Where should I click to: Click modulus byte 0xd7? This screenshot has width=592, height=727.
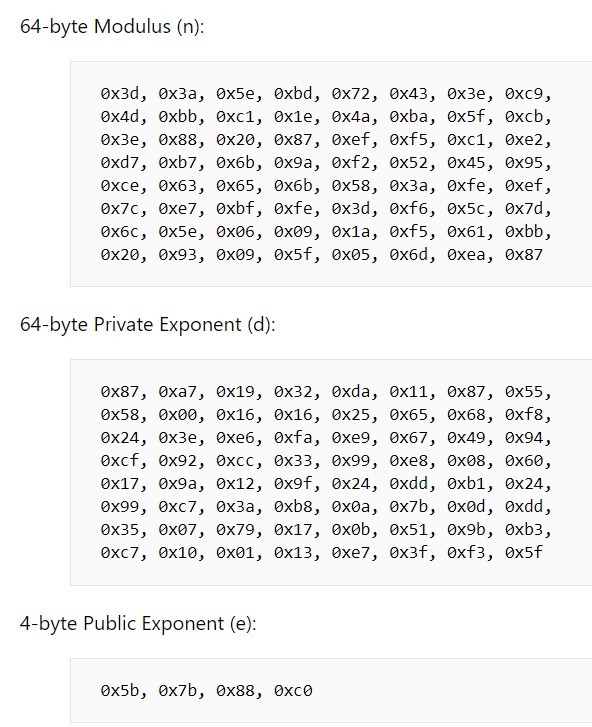[120, 163]
